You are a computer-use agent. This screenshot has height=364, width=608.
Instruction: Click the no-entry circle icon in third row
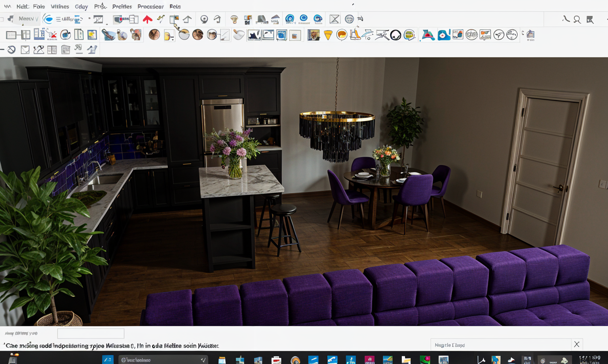pyautogui.click(x=11, y=49)
